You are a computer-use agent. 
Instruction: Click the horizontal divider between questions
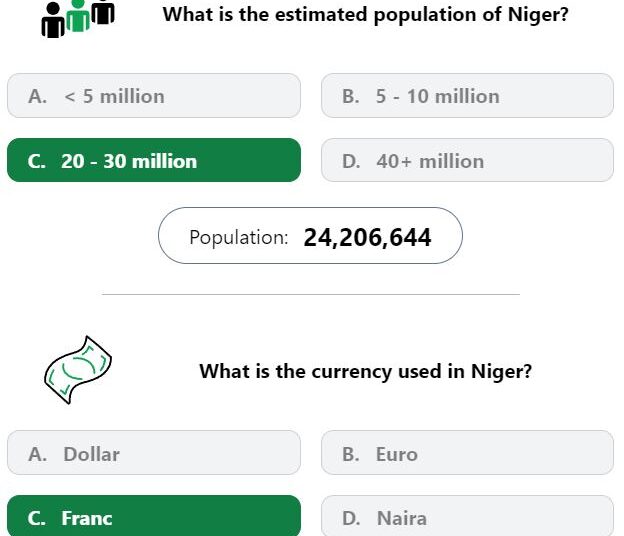[311, 294]
